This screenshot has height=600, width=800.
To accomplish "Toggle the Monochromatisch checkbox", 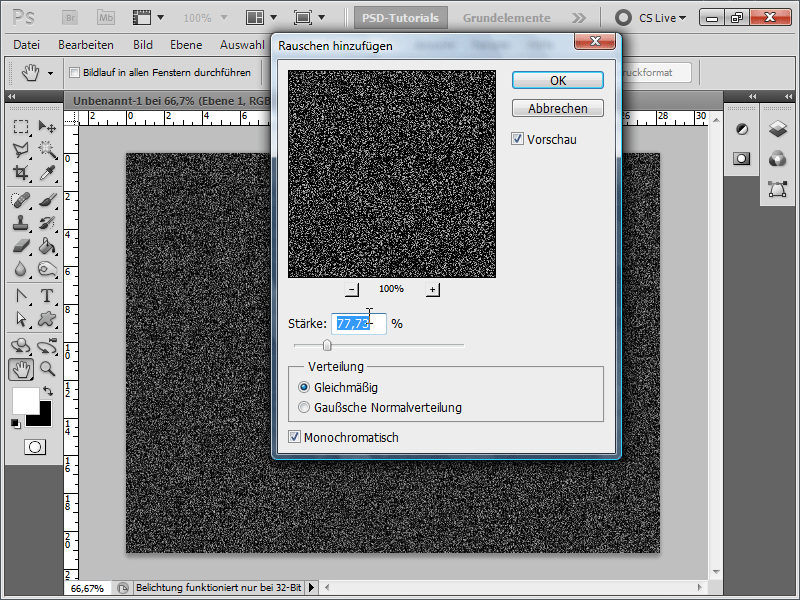I will 294,437.
